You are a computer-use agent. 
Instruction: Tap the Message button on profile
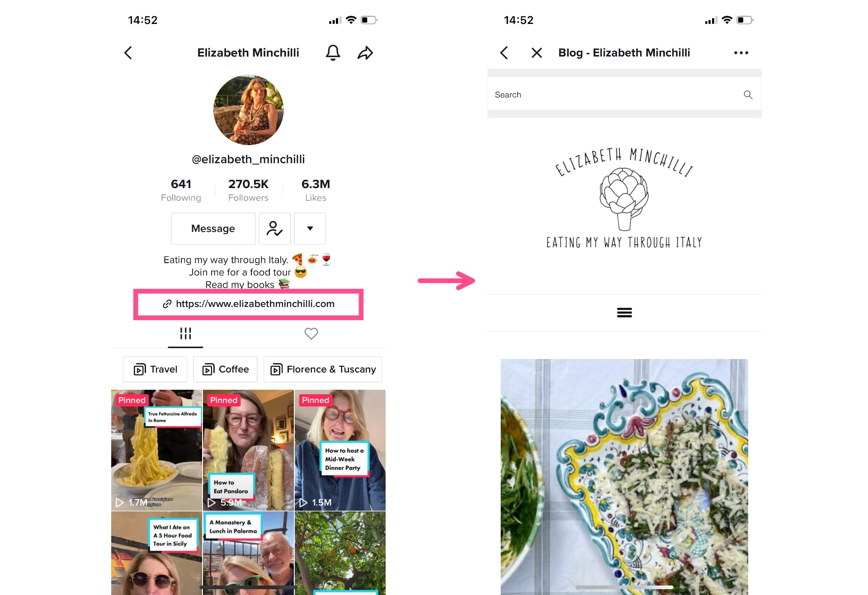point(212,228)
